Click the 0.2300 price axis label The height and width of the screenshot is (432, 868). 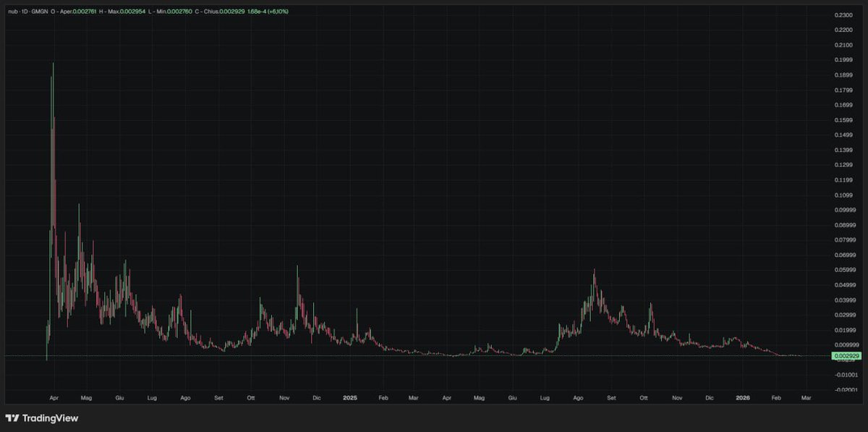coord(843,14)
